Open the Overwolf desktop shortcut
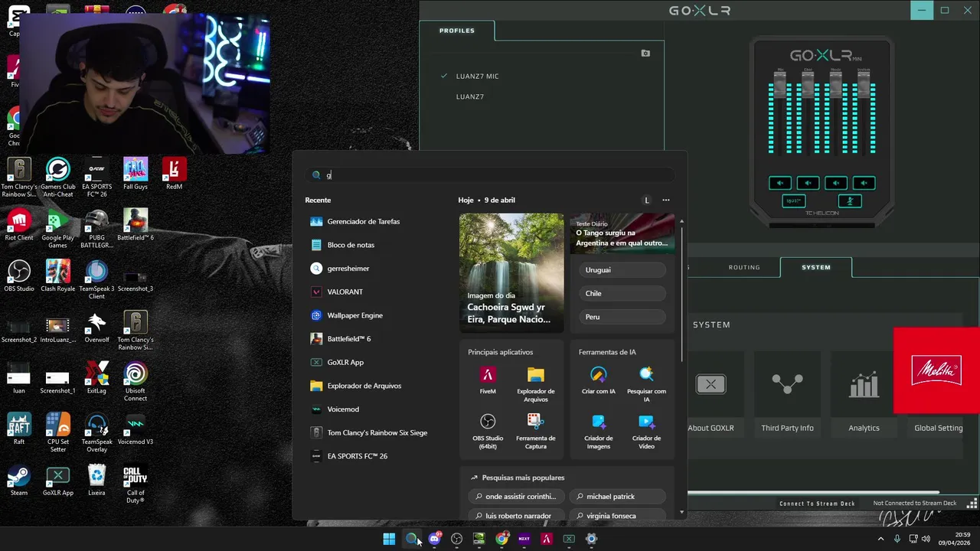Screen dimensions: 980x551 click(96, 327)
